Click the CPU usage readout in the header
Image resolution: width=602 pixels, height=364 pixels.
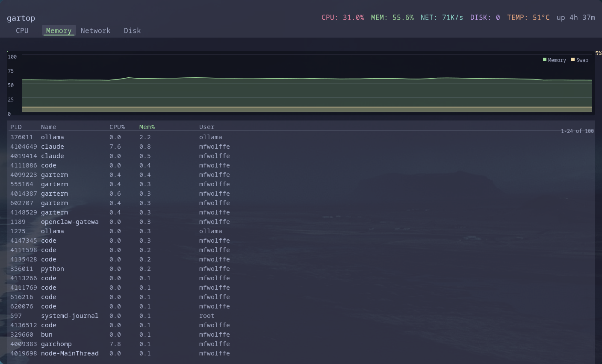point(343,18)
